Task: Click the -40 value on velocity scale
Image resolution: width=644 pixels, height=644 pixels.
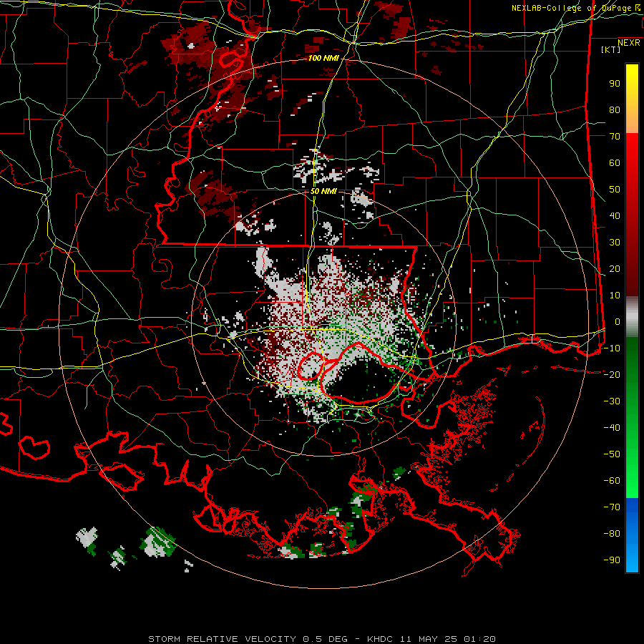Action: pyautogui.click(x=612, y=428)
